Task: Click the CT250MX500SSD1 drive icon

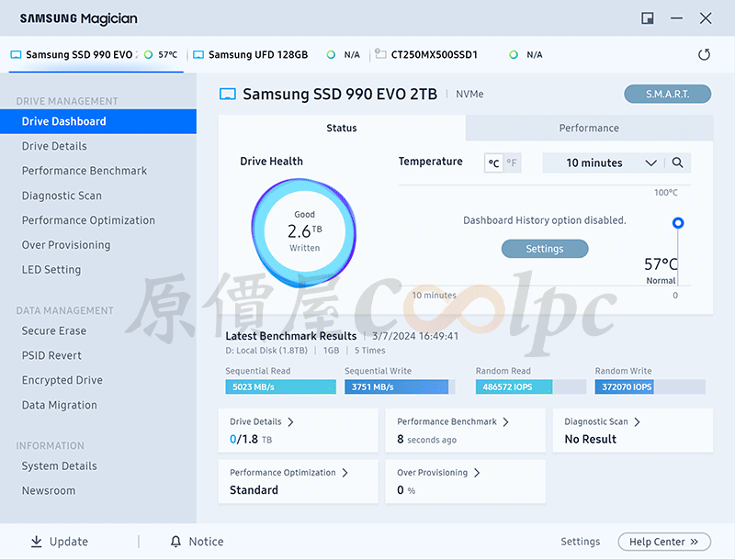Action: pyautogui.click(x=380, y=54)
